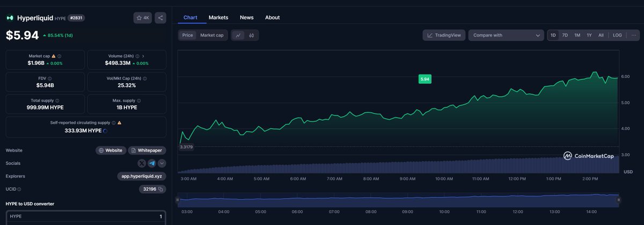This screenshot has width=644, height=225.
Task: Click warning icon beside circulating supply label
Action: click(x=119, y=123)
